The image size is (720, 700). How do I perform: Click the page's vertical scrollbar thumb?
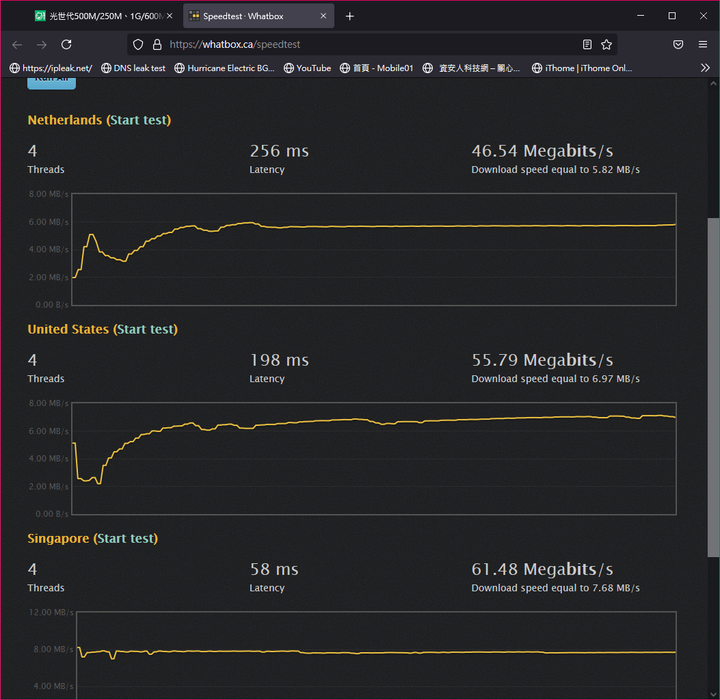pos(712,388)
